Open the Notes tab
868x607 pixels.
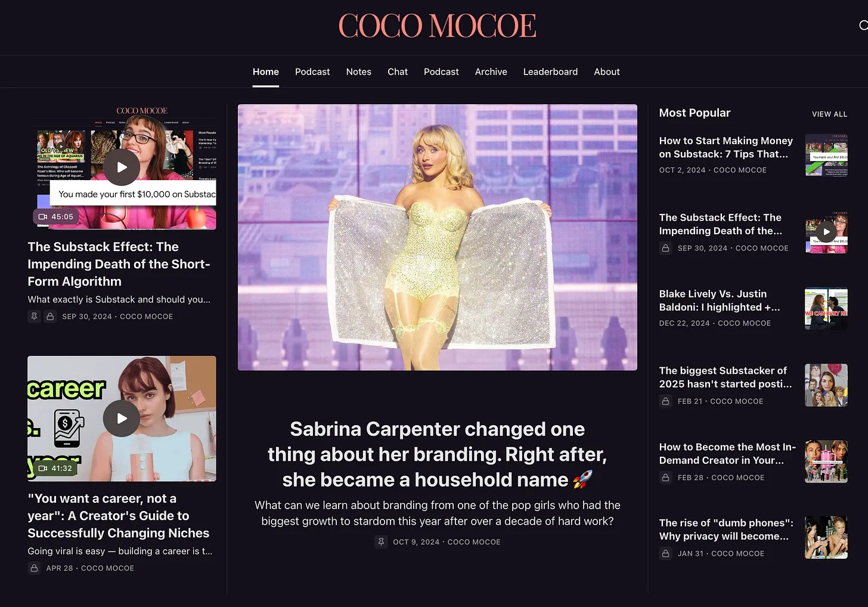tap(358, 72)
